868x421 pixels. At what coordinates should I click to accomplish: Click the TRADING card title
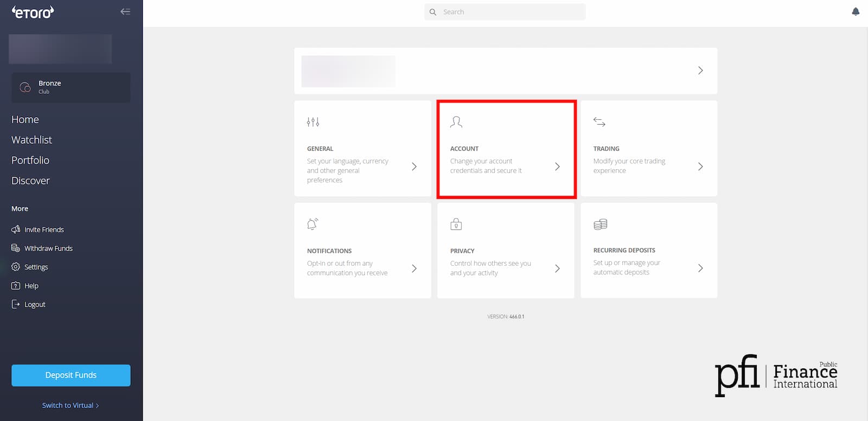pos(607,149)
